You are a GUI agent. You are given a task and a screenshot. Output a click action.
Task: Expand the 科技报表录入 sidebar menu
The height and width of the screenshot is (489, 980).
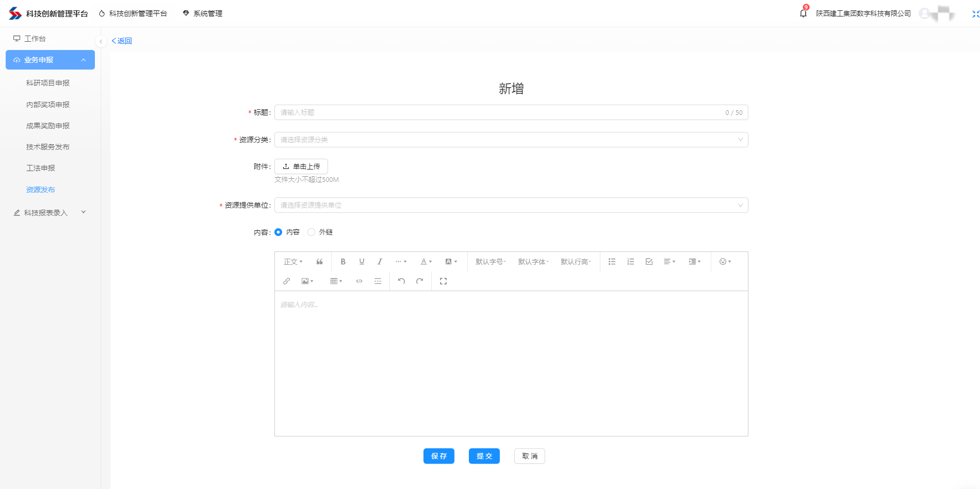(50, 213)
